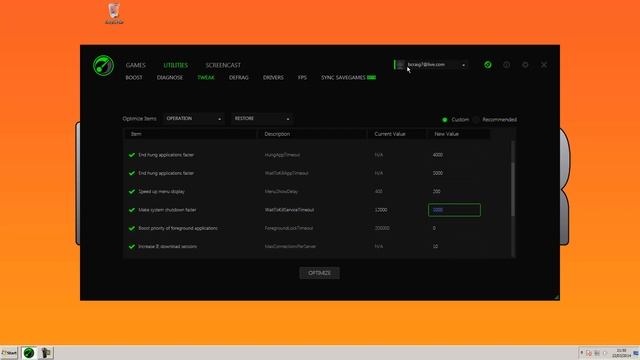Click the Description column header
Image resolution: width=640 pixels, height=360 pixels.
click(x=312, y=134)
